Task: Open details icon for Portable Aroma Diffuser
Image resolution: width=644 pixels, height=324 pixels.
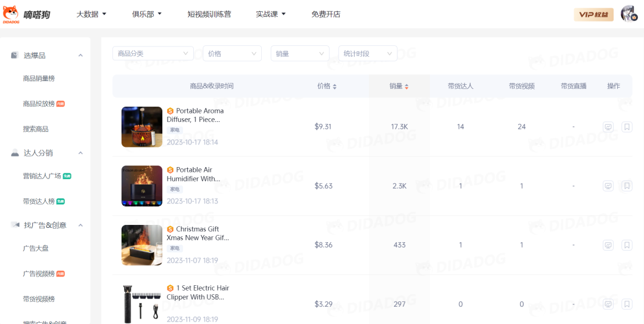Action: coord(608,127)
